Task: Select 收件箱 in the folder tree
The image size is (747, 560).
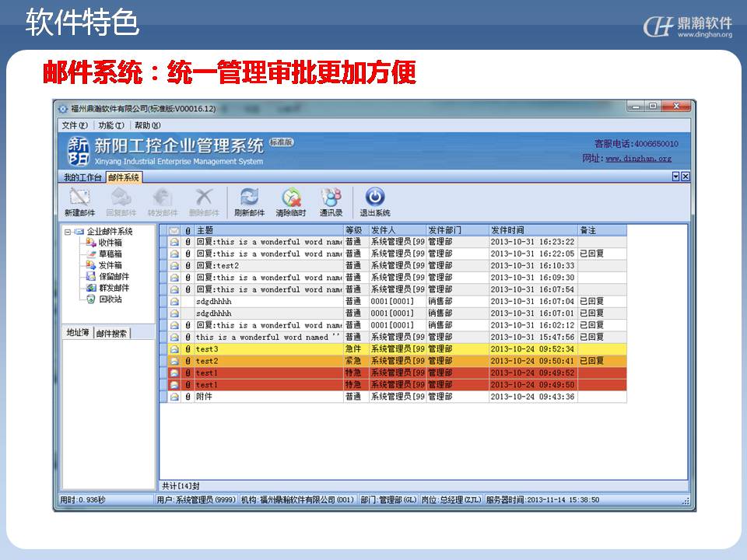Action: (110, 243)
